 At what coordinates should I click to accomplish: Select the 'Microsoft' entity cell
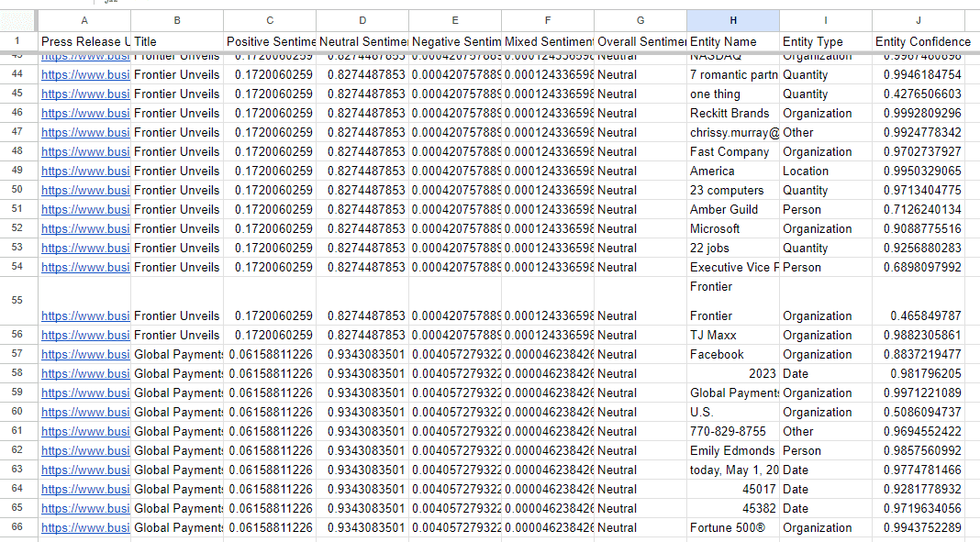pyautogui.click(x=733, y=228)
